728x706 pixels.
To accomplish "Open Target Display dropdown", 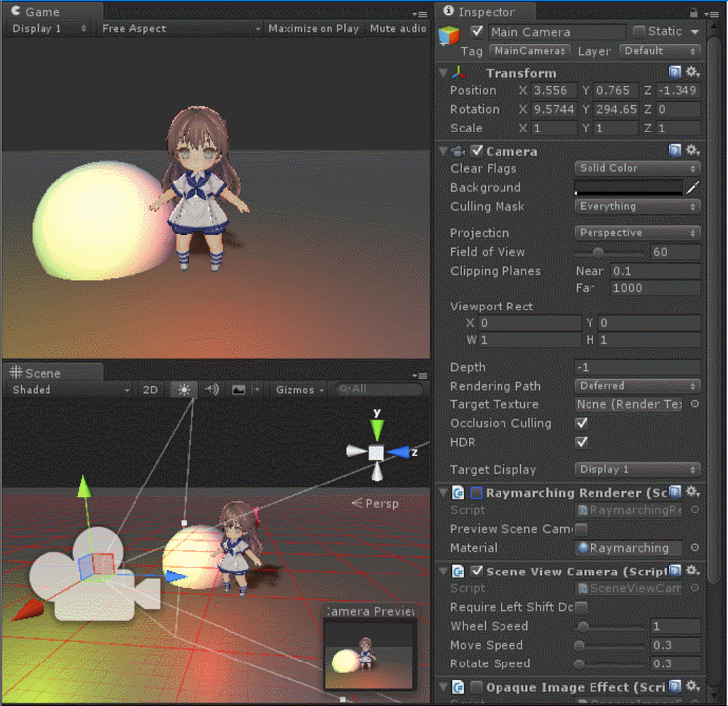I will (637, 469).
